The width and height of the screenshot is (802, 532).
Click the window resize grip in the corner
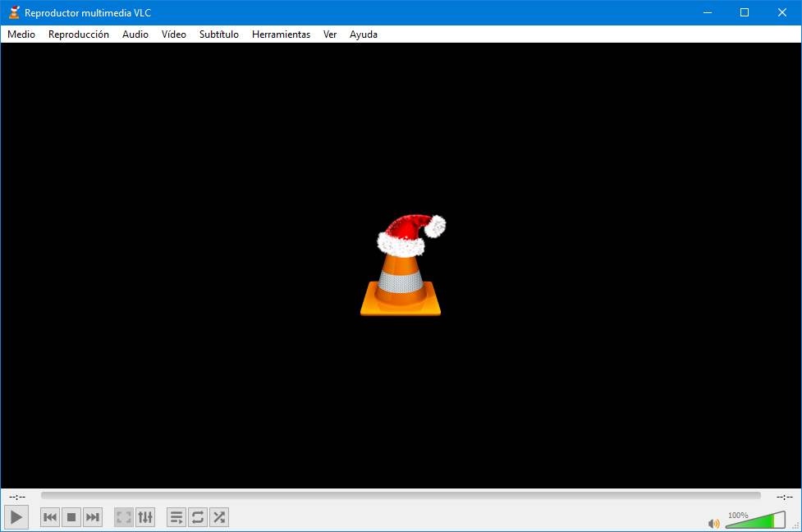tap(796, 526)
